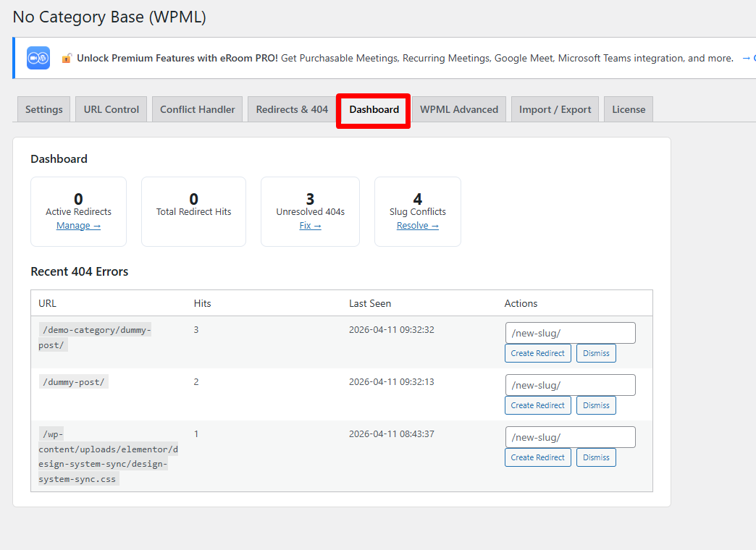The height and width of the screenshot is (550, 756).
Task: Click the 'Unlock Premium Features with eRoom PRO!' text
Action: 177,58
